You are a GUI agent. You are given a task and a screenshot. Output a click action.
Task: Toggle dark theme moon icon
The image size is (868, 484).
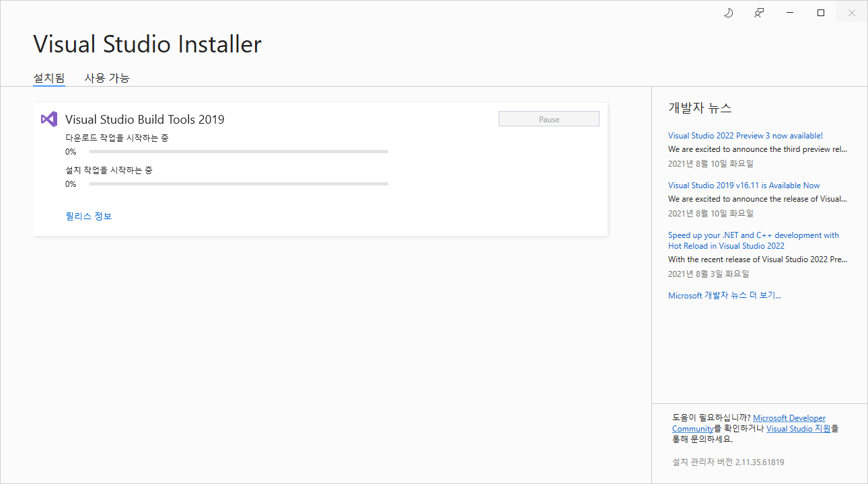click(x=728, y=13)
